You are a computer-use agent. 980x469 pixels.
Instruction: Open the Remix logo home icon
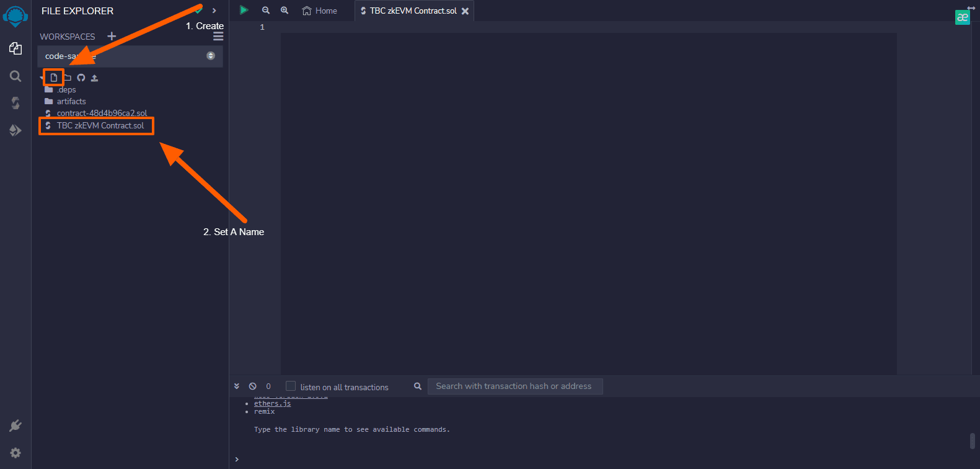(15, 16)
